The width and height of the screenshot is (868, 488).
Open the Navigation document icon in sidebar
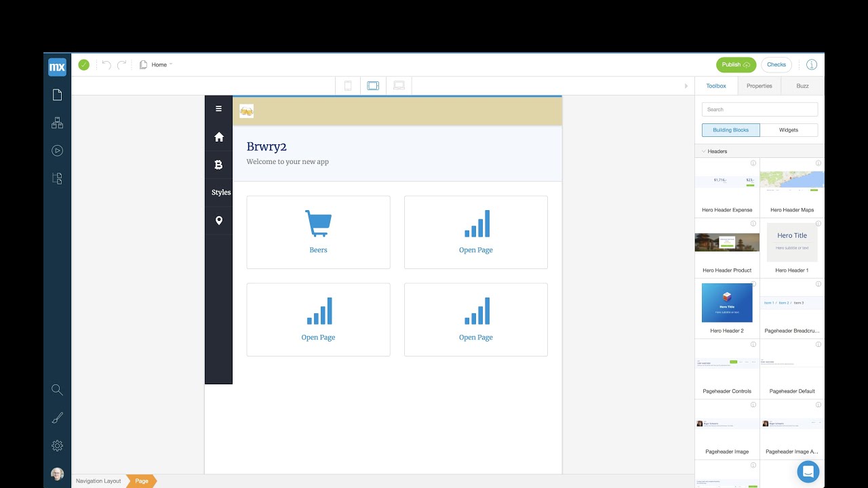(57, 178)
